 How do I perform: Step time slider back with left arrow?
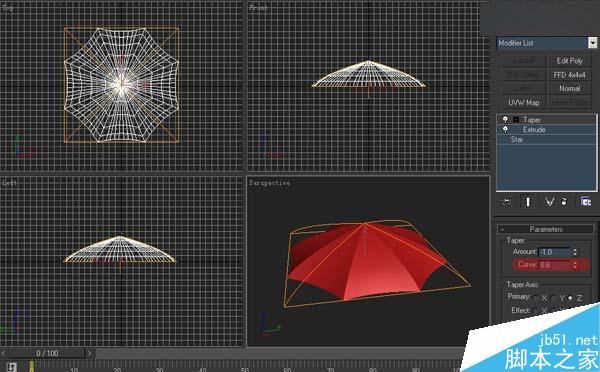click(x=3, y=353)
